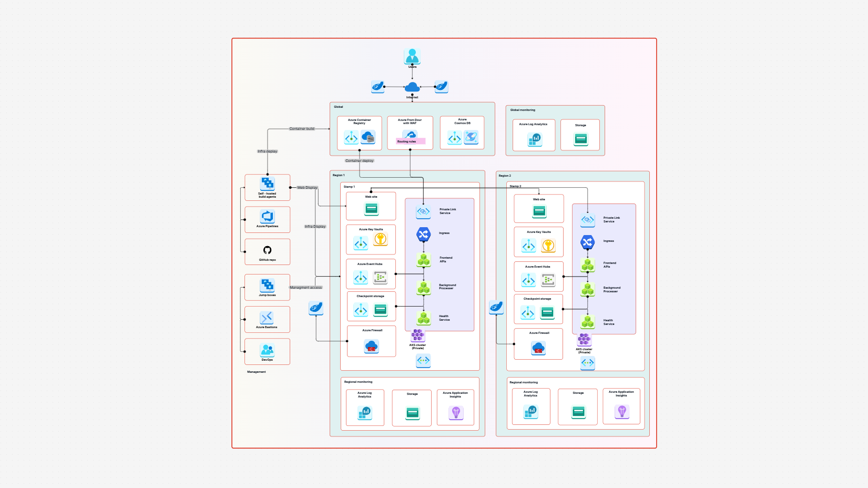868x488 pixels.
Task: Toggle the Health Service node in Stamp 1
Action: pos(423,318)
